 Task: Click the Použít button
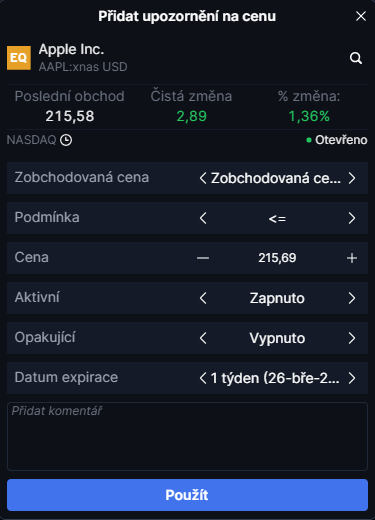(x=187, y=495)
